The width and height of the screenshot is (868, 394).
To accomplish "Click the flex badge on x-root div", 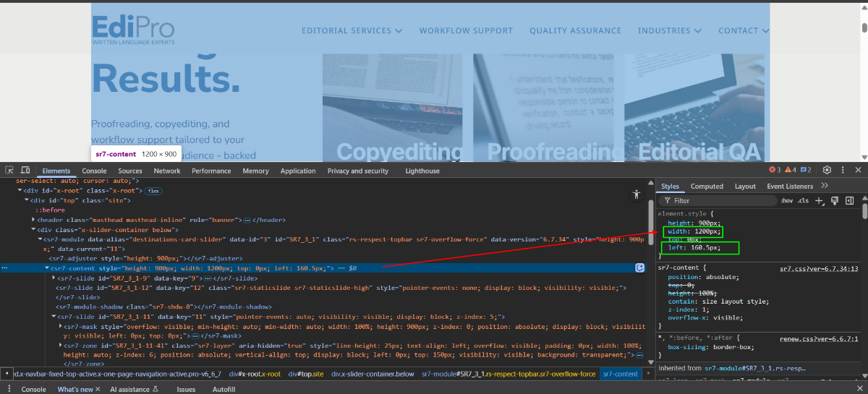I will click(153, 191).
